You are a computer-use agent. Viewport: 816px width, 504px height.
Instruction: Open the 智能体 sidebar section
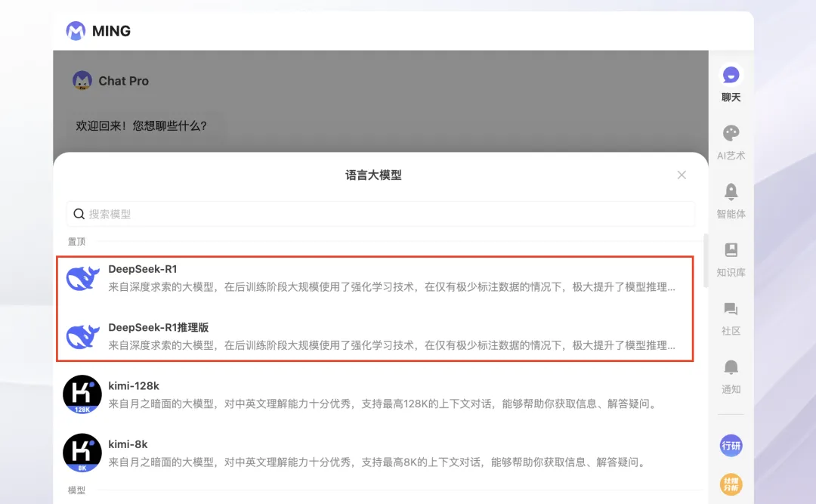(730, 197)
